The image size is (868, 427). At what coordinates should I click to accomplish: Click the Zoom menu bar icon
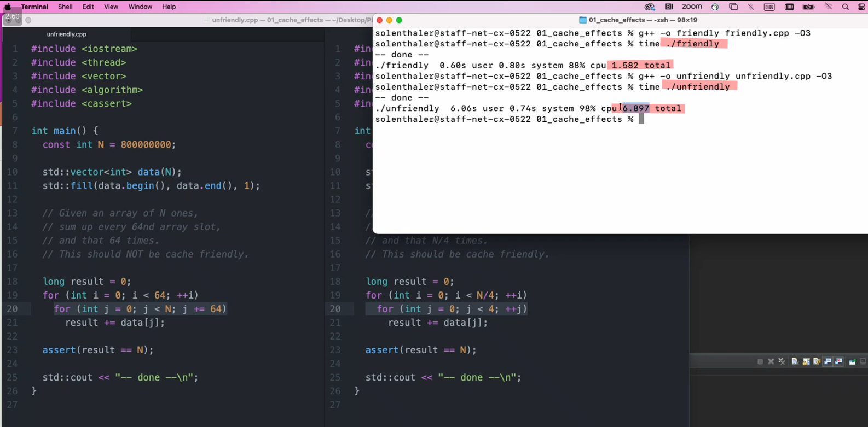coord(692,7)
